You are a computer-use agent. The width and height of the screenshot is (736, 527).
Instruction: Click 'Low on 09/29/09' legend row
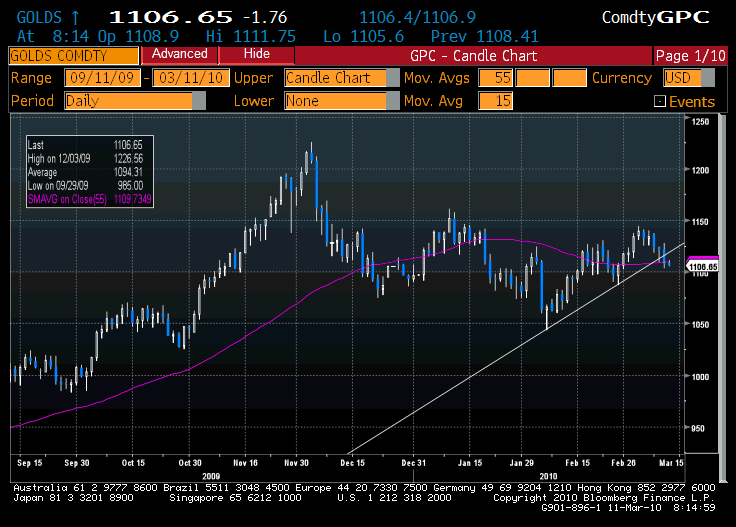(85, 186)
